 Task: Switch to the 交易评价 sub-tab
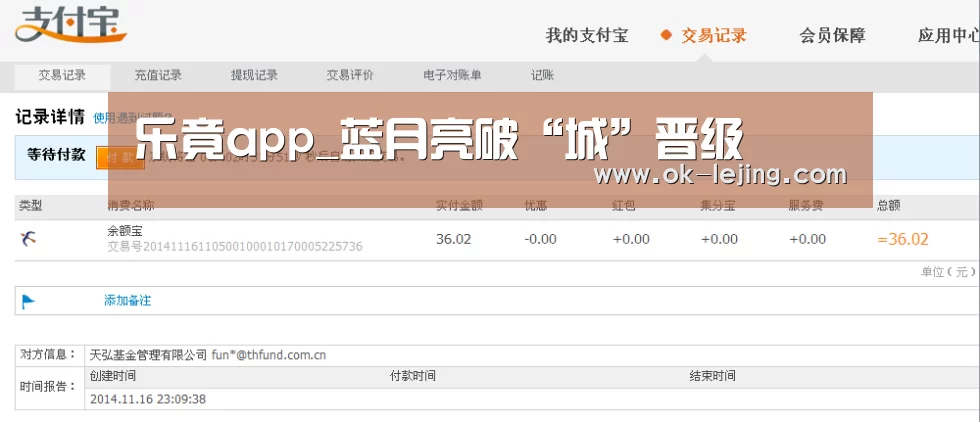point(350,76)
